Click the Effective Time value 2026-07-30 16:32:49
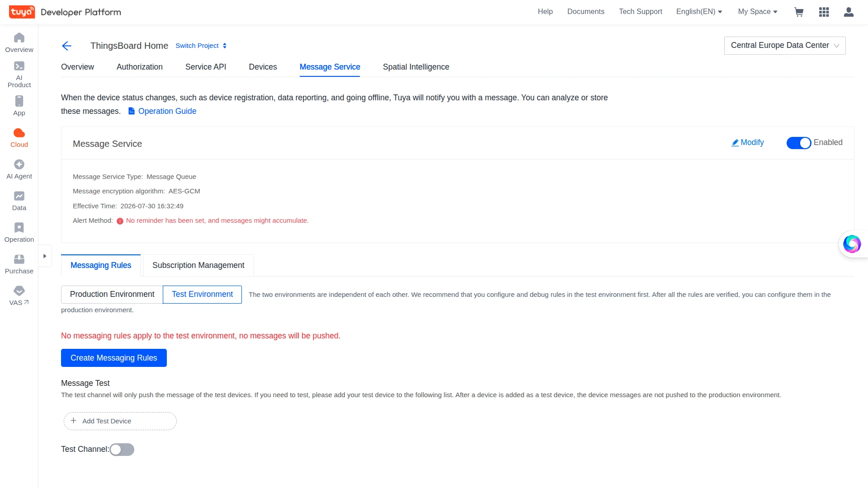The width and height of the screenshot is (868, 488). (152, 206)
